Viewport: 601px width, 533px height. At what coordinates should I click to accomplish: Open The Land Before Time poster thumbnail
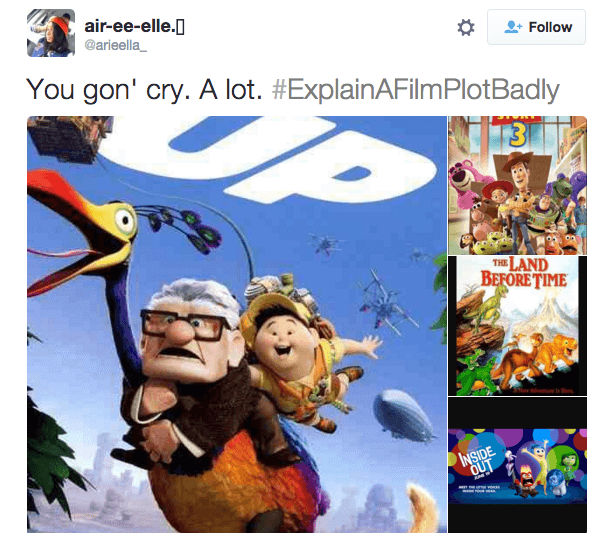517,326
